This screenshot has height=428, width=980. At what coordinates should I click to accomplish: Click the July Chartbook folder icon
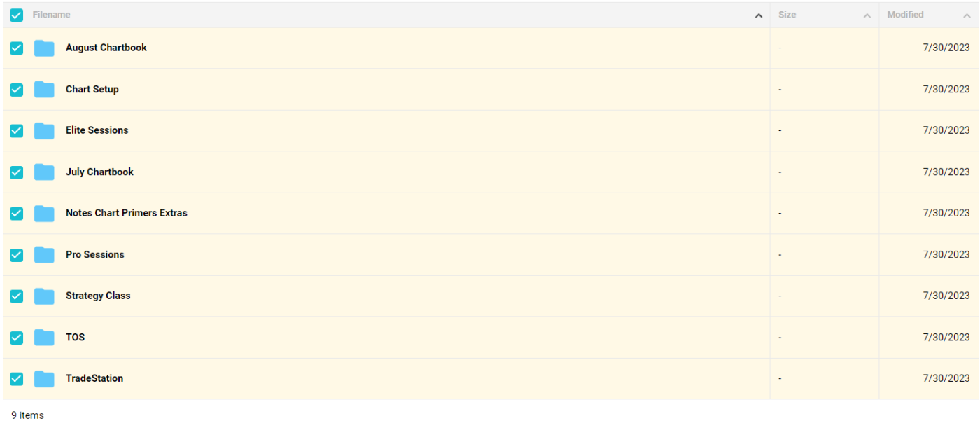pos(44,172)
